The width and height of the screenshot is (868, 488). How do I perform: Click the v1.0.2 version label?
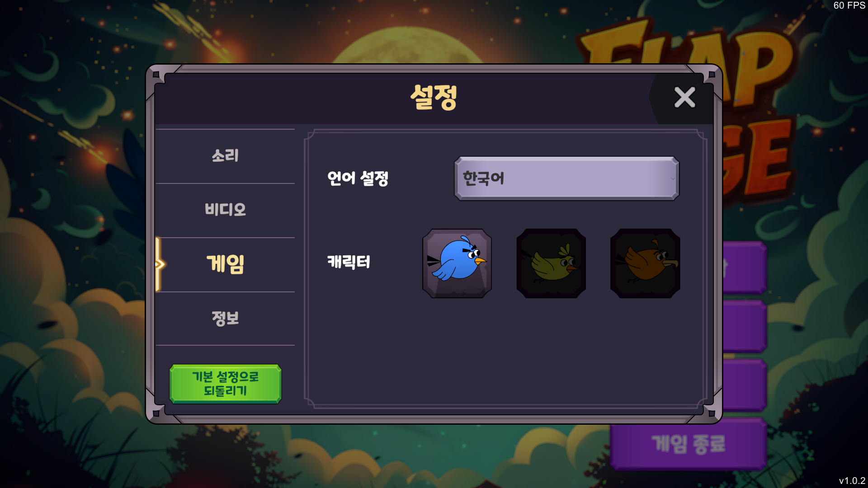pyautogui.click(x=852, y=481)
